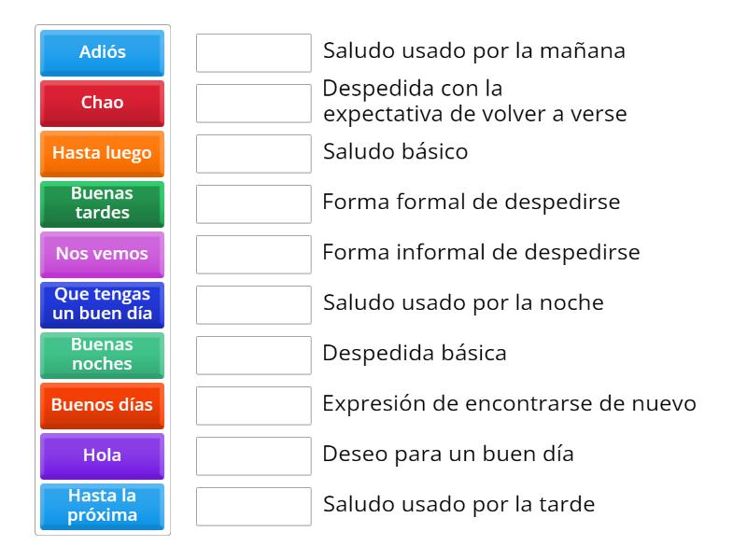Viewport: 747px width, 560px height.
Task: Select the 'Que tengas un buen día' tile
Action: (101, 305)
